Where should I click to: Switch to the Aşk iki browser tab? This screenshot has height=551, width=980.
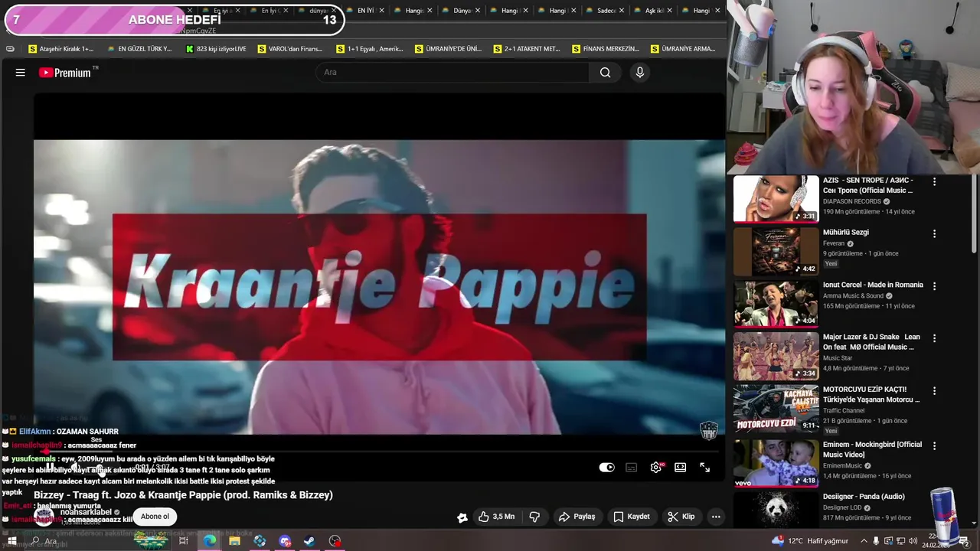(x=654, y=11)
